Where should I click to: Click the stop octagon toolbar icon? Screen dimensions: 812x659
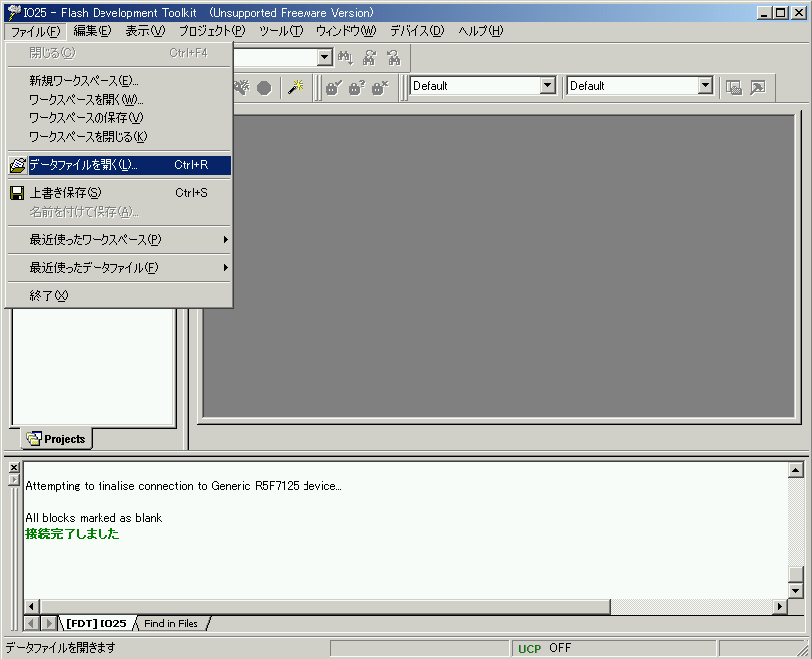[x=264, y=88]
